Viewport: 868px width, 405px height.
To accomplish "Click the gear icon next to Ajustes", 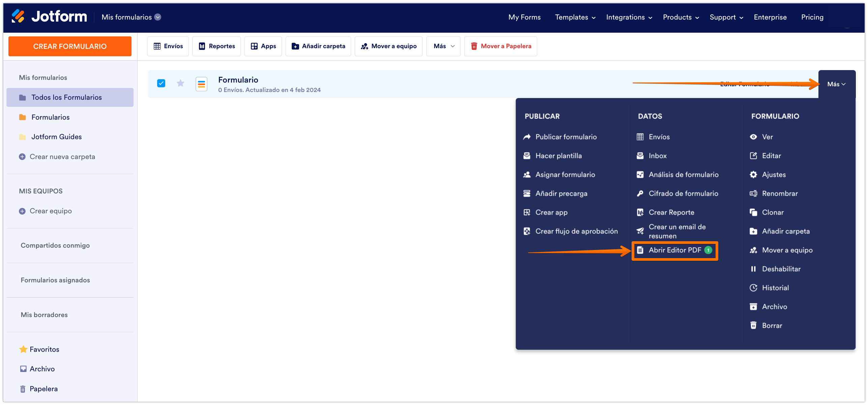I will point(753,175).
